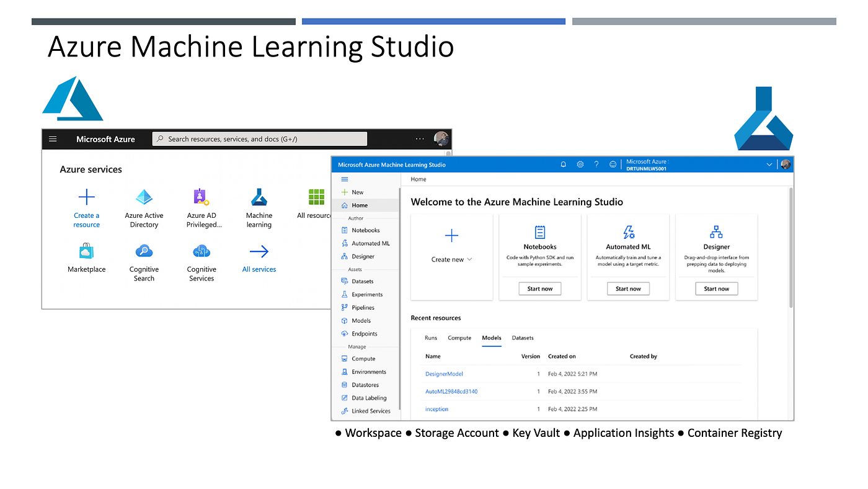Click the Created by column header

(644, 356)
